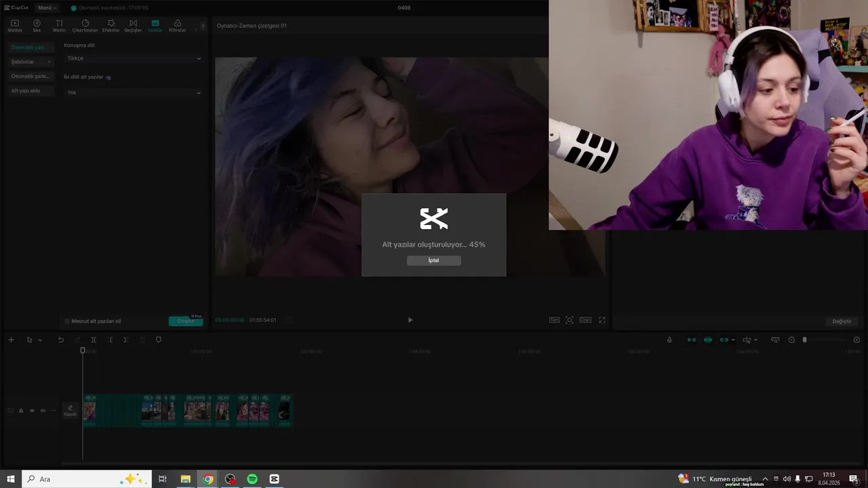Enter fullscreen preview mode
Image resolution: width=868 pixels, height=488 pixels.
(x=601, y=320)
